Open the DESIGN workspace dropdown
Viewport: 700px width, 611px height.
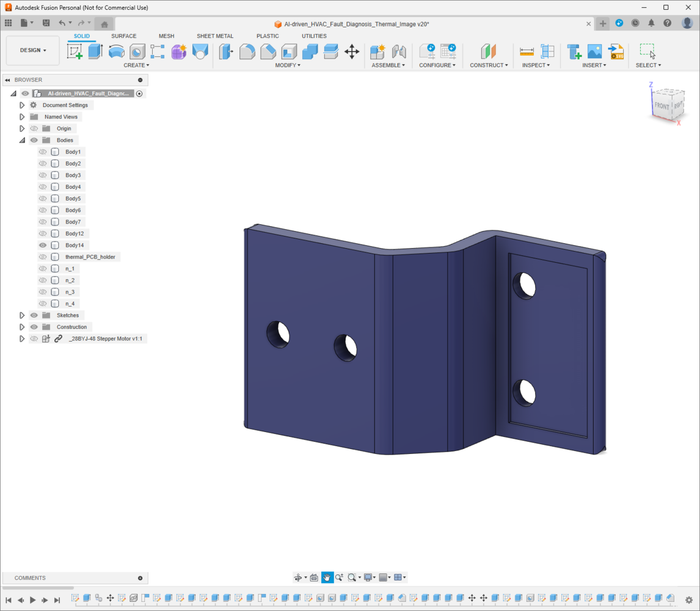tap(33, 51)
